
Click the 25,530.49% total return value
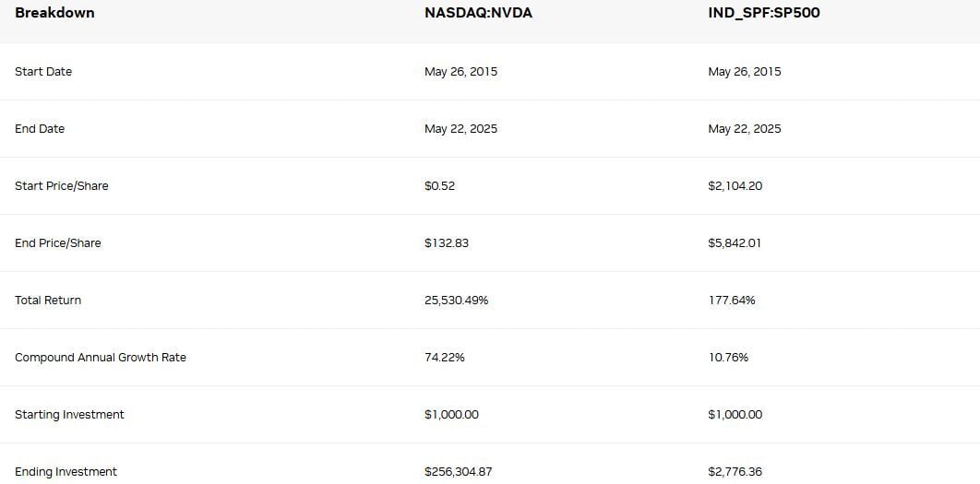pos(456,301)
